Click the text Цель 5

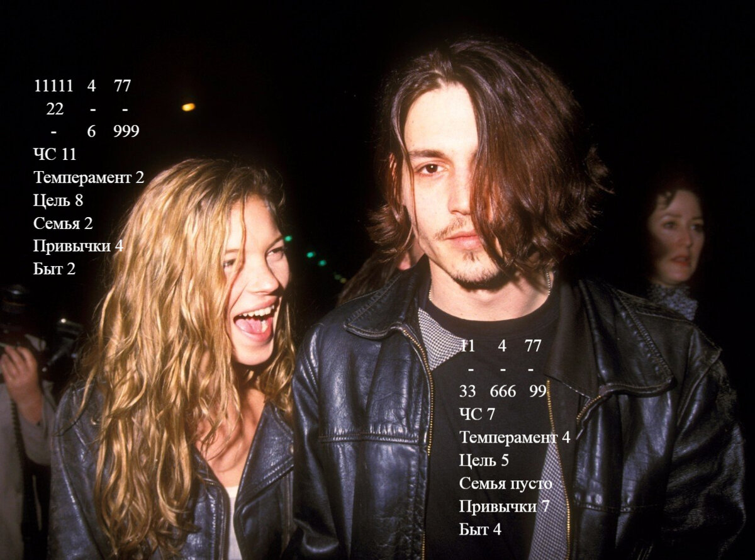tap(484, 461)
